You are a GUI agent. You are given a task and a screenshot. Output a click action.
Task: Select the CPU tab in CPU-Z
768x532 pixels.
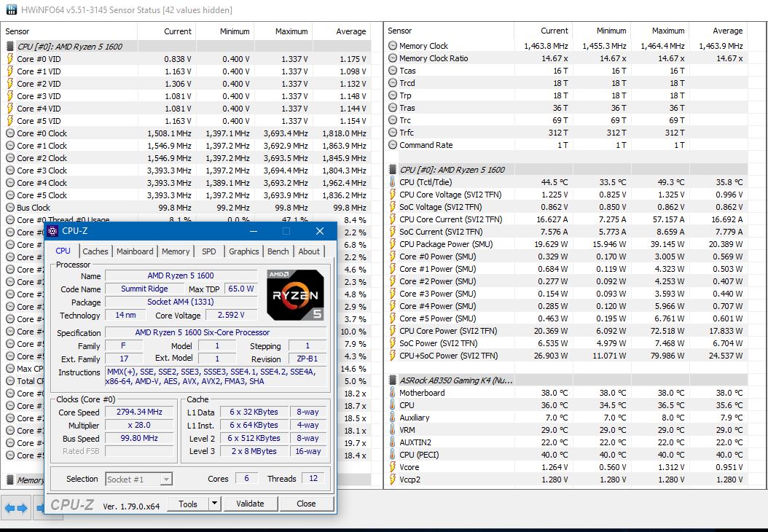(63, 250)
